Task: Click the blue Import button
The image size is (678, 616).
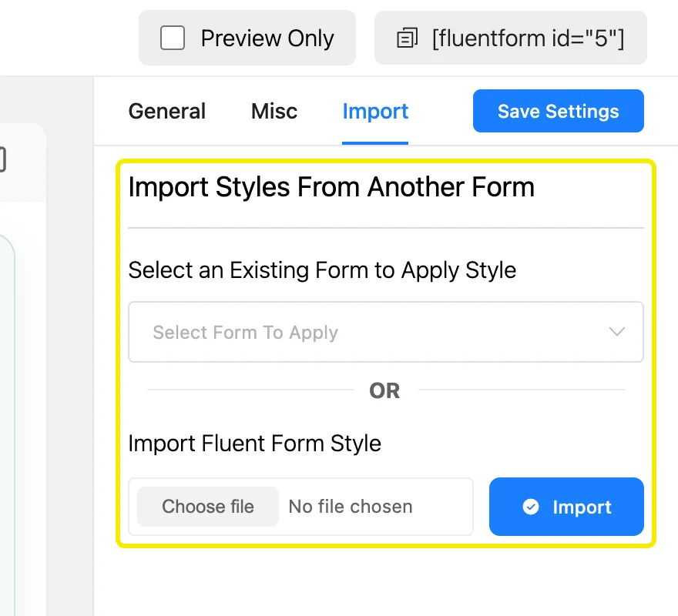Action: point(566,507)
